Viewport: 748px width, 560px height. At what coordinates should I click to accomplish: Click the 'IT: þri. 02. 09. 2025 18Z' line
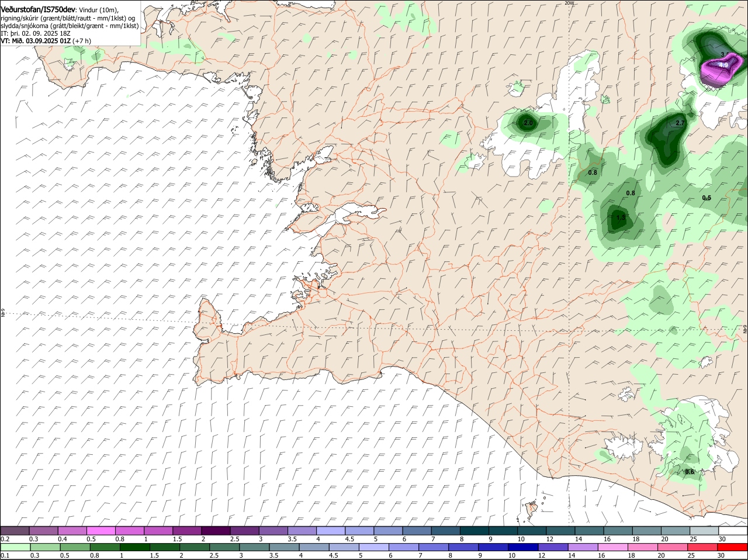coord(36,33)
